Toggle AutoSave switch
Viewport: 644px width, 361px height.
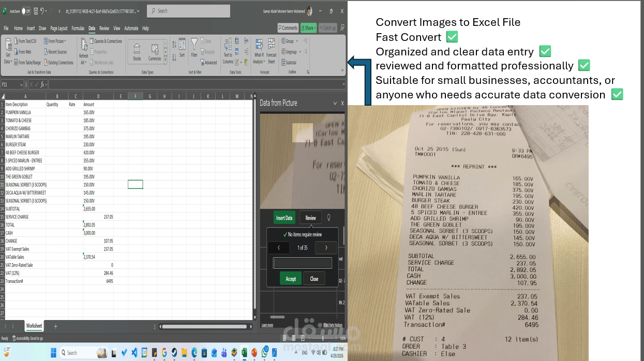click(26, 11)
